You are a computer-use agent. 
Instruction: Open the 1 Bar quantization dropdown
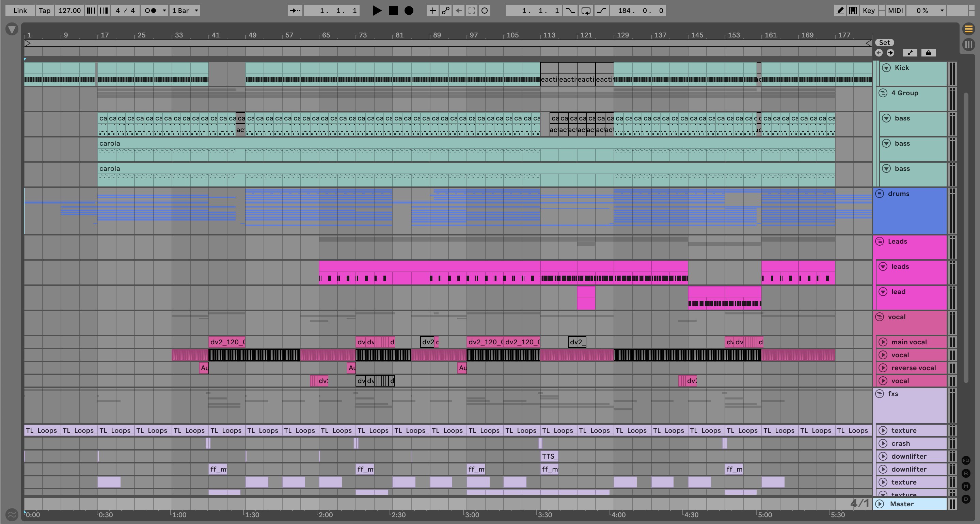click(185, 11)
